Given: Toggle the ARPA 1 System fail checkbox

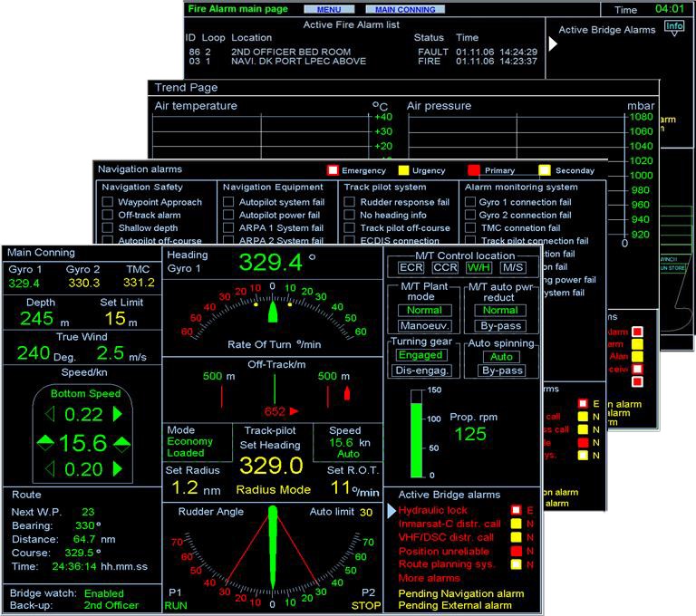Looking at the screenshot, I should pos(228,227).
